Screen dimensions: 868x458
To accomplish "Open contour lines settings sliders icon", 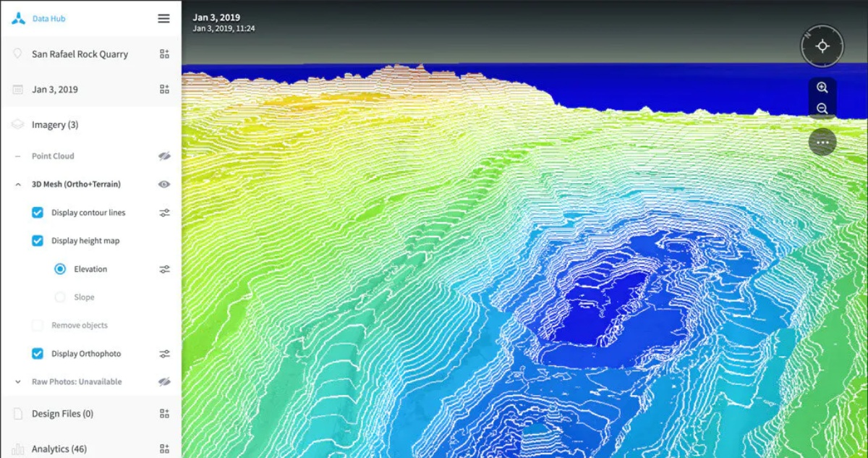I will tap(165, 213).
